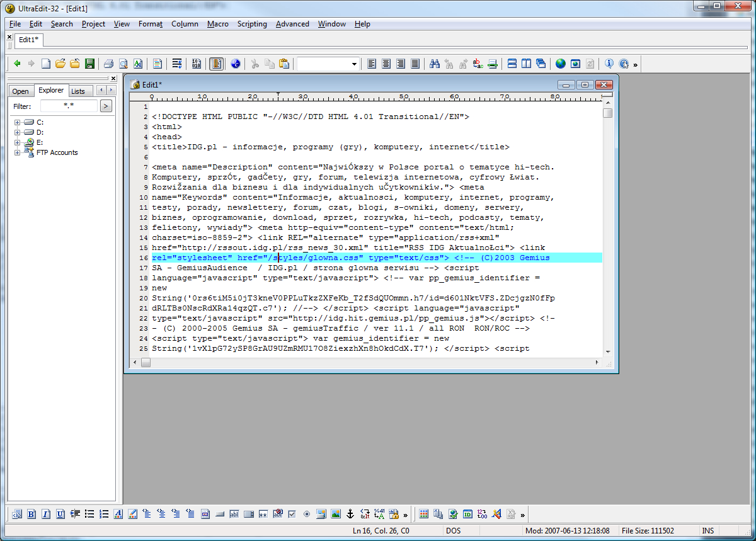Expand the D: drive node
The width and height of the screenshot is (756, 541).
coord(17,132)
